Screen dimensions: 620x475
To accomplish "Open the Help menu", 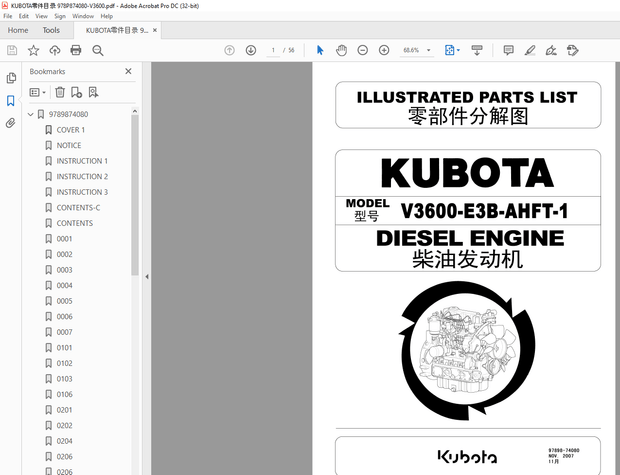I will tap(106, 16).
